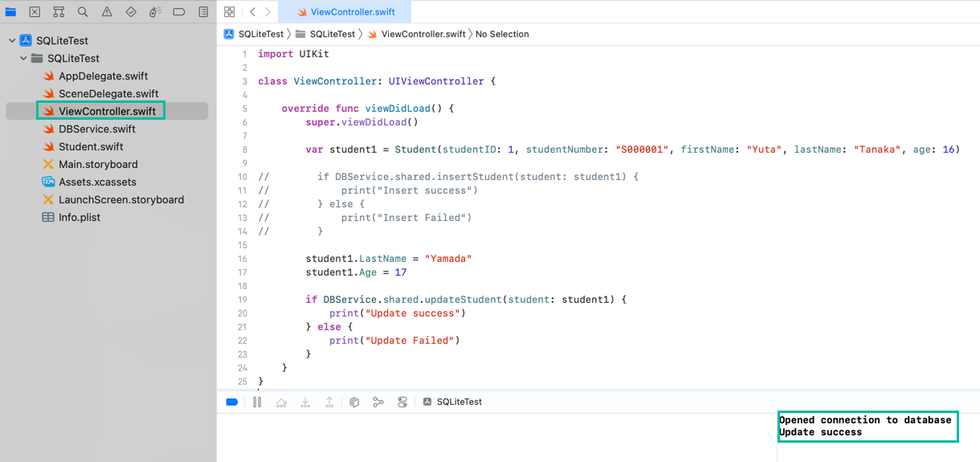Select the SQLiteTest project in navigator

coord(62,41)
